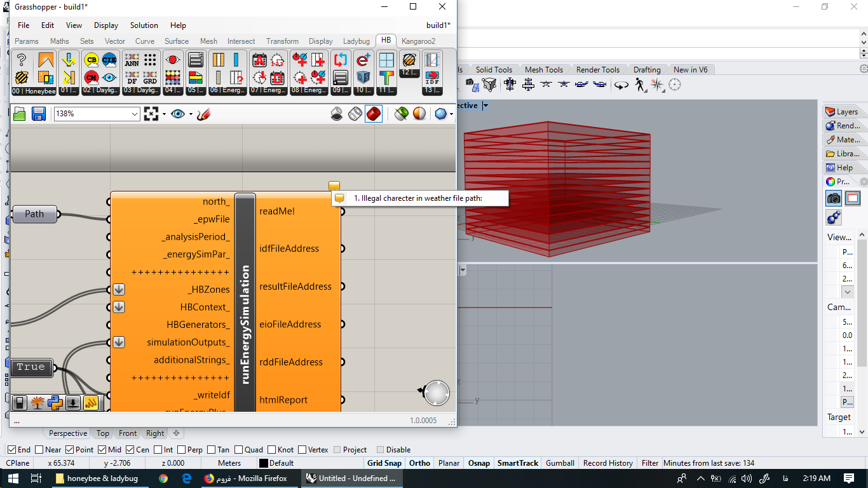Enable the Vertex osnap checkbox
The width and height of the screenshot is (868, 488).
coord(302,450)
